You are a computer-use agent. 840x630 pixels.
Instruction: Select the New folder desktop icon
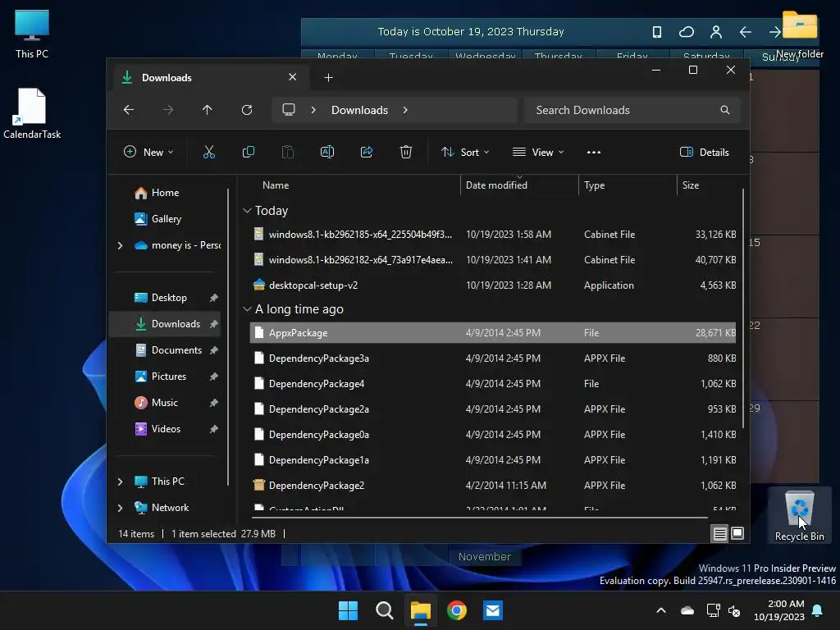point(799,34)
